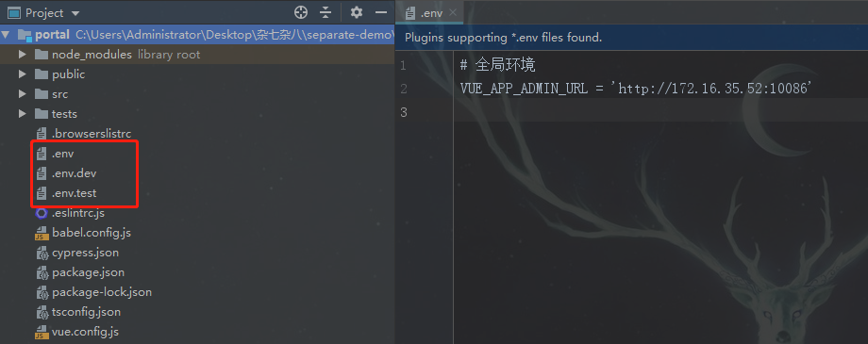
Task: Click the VUE_APP_ADMIN_URL variable name
Action: [x=524, y=89]
